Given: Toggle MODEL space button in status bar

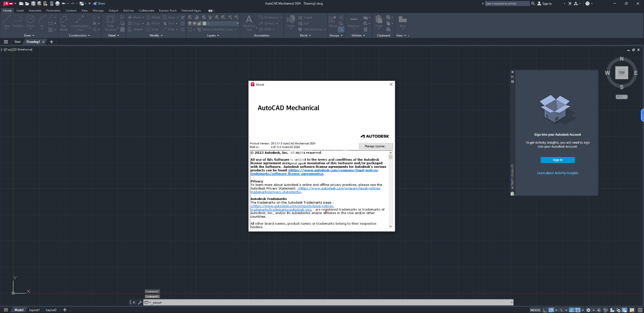Looking at the screenshot, I should coord(535,310).
